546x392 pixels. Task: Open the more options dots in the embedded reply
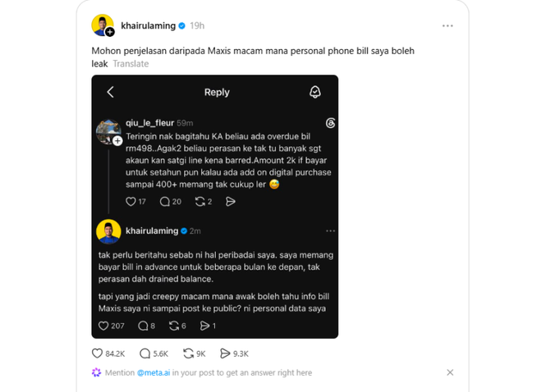pyautogui.click(x=330, y=231)
